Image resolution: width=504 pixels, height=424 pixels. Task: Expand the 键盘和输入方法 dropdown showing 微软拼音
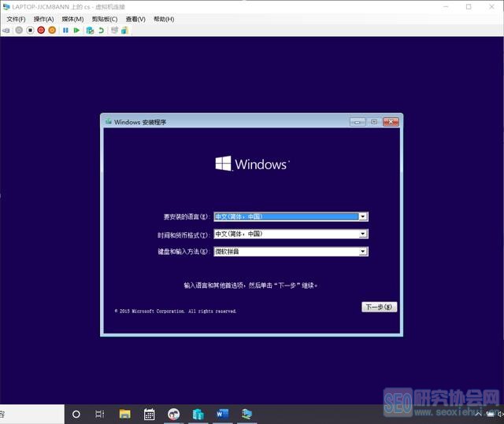pyautogui.click(x=363, y=251)
